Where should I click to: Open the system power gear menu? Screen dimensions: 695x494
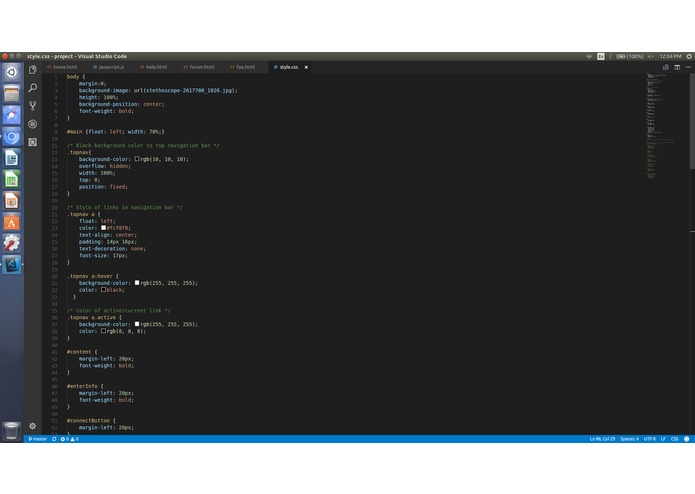point(689,57)
